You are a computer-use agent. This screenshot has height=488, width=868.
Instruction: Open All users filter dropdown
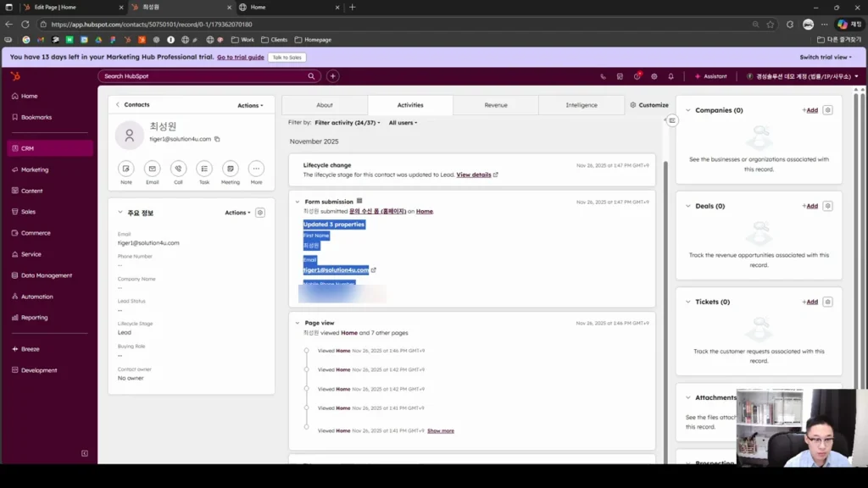point(403,123)
